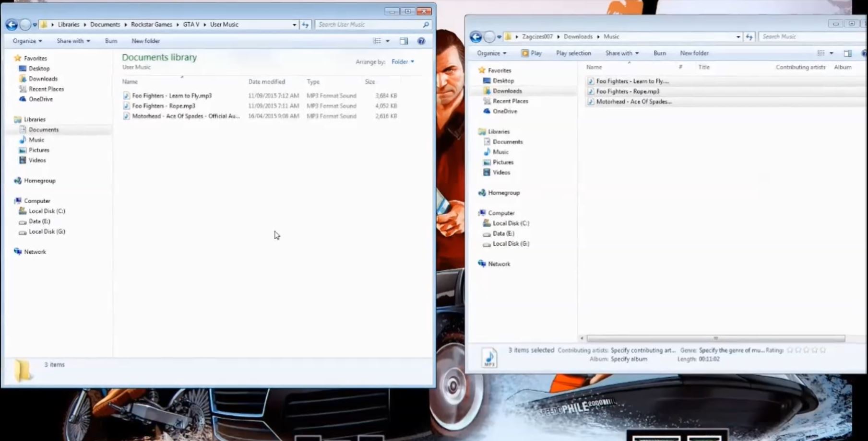Click the Refresh icon in User Music window
Viewport: 868px width, 441px height.
(305, 24)
